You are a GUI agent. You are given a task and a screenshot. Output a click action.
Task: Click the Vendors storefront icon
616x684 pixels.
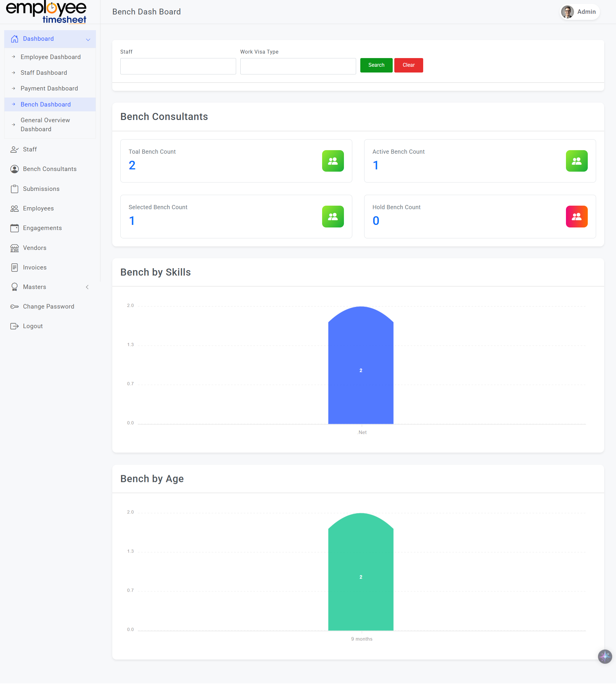pyautogui.click(x=14, y=248)
